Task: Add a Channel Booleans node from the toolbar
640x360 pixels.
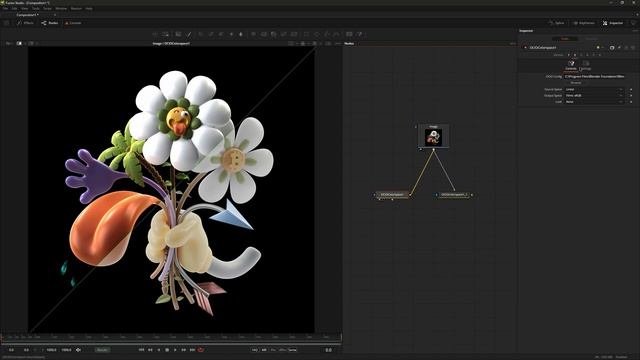Action: [263, 34]
